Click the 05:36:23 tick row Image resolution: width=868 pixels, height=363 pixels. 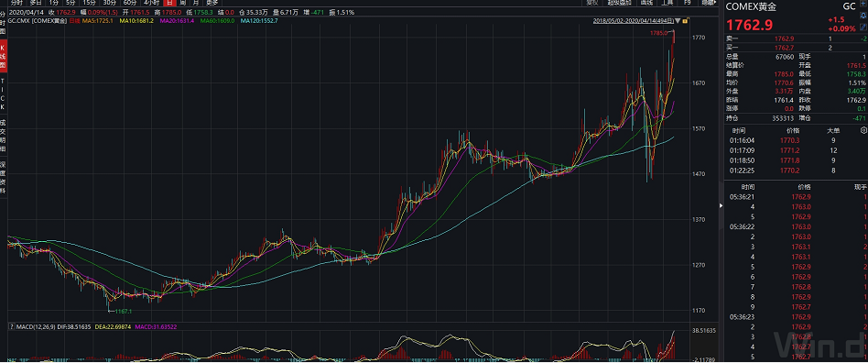796,316
